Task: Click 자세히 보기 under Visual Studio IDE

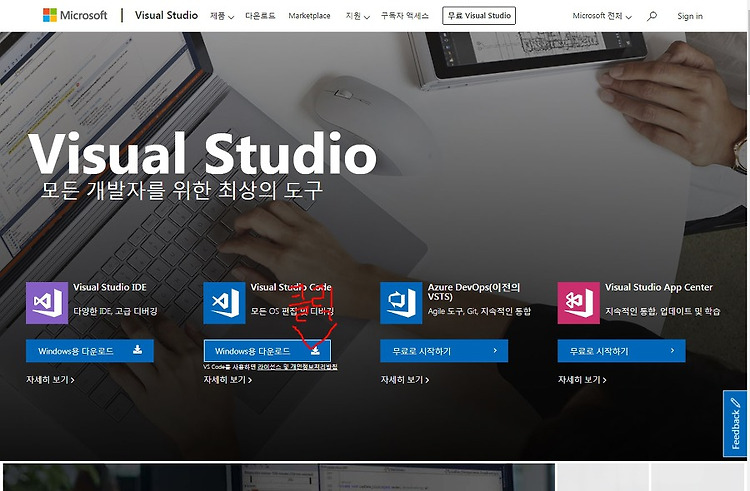Action: click(50, 380)
